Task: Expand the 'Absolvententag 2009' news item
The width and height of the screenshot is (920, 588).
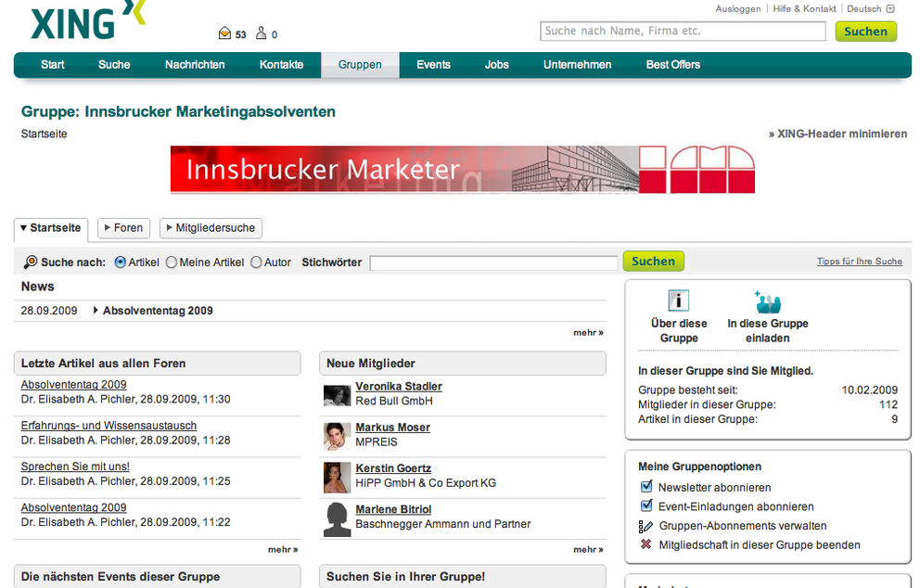Action: point(96,311)
